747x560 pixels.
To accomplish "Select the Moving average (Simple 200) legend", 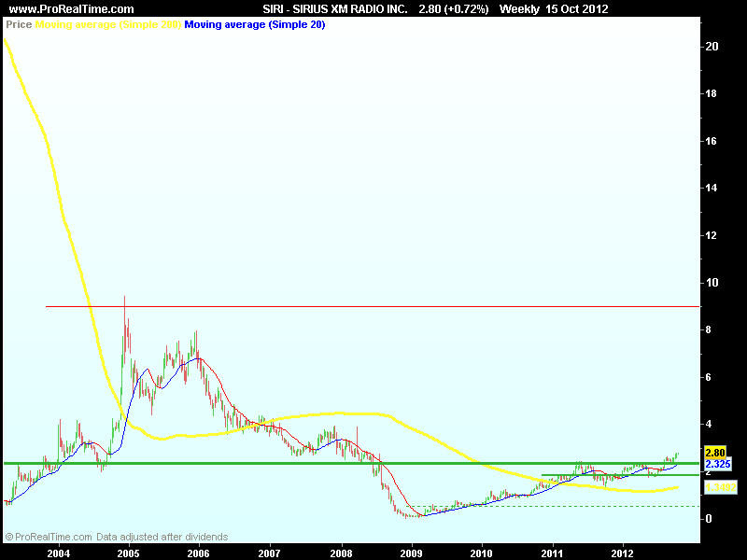I will click(108, 24).
